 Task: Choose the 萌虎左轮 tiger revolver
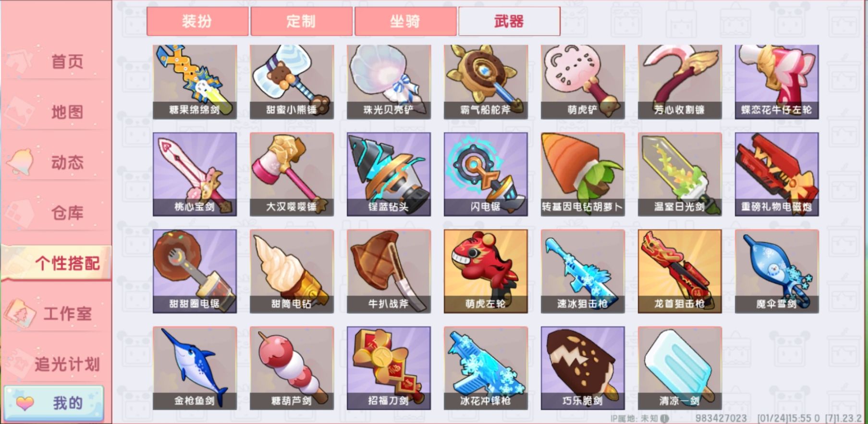[486, 271]
